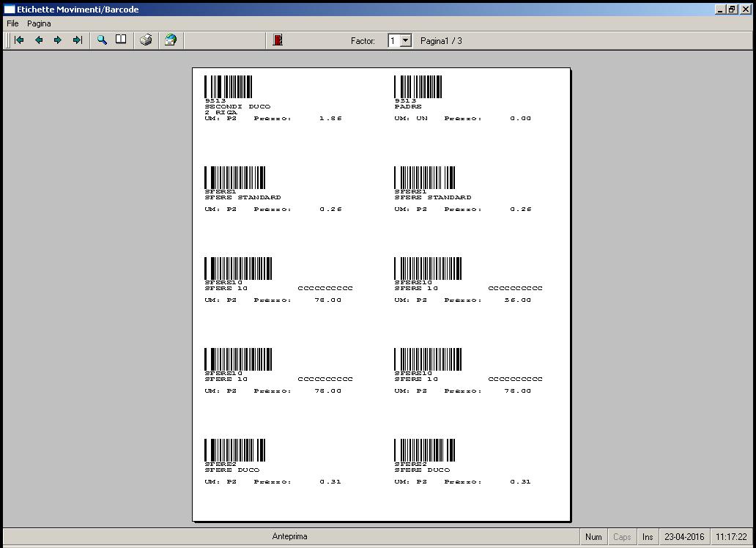Click the globe export icon
The height and width of the screenshot is (548, 756).
[170, 40]
